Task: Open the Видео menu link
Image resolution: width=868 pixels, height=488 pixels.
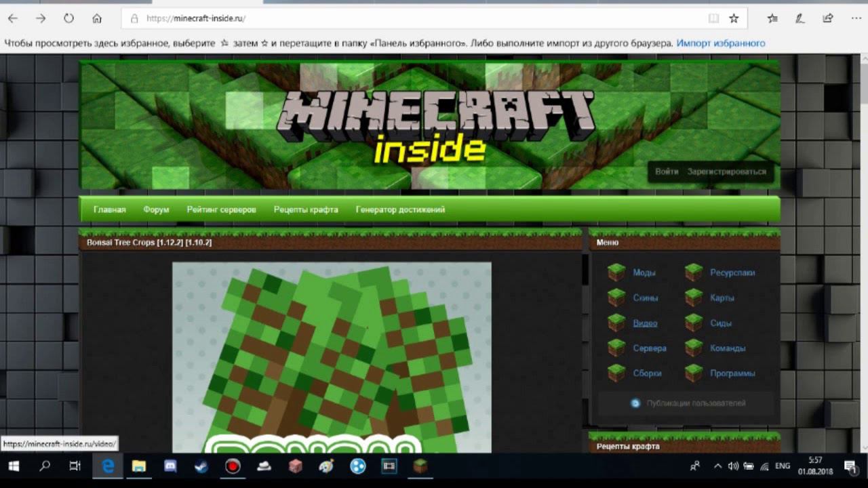Action: [x=645, y=323]
